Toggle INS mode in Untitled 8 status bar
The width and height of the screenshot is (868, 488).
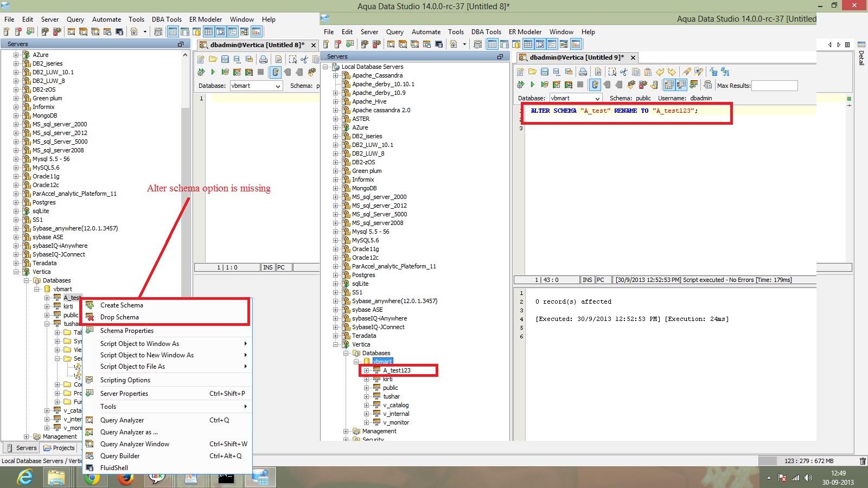pyautogui.click(x=268, y=267)
